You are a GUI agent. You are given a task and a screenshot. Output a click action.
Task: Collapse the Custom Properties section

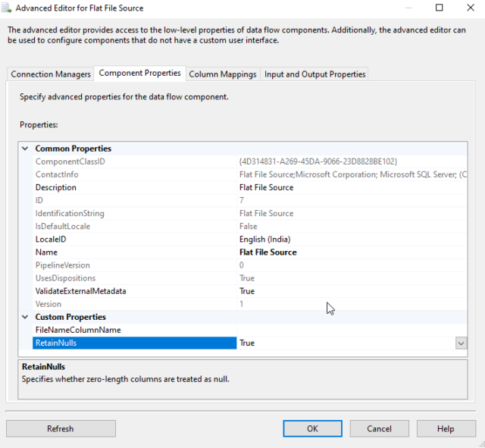pyautogui.click(x=26, y=317)
